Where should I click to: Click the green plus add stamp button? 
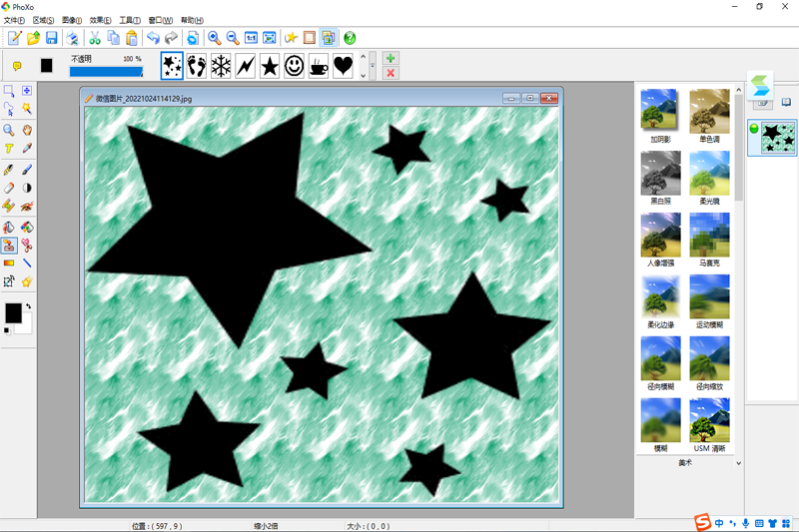point(391,59)
